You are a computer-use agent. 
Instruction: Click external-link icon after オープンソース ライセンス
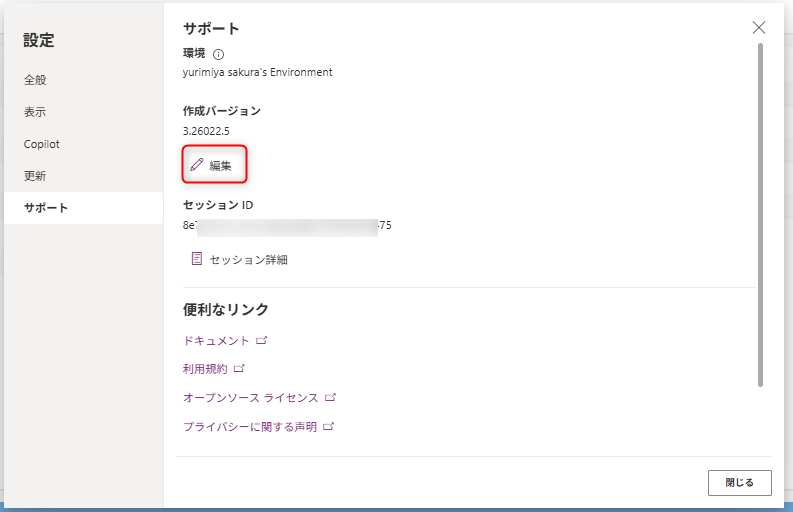pyautogui.click(x=330, y=398)
